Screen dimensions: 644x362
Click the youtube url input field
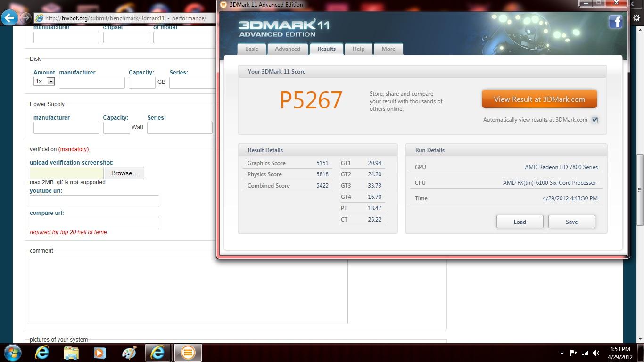(94, 201)
